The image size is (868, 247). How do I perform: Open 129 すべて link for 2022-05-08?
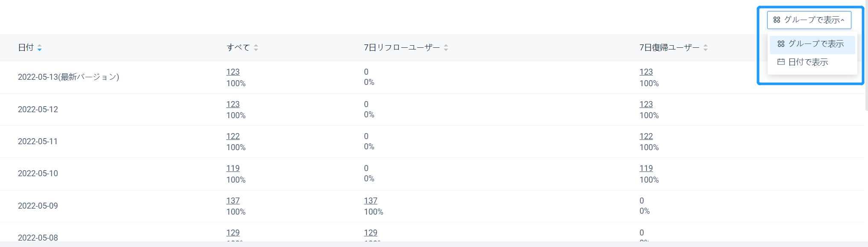click(233, 233)
